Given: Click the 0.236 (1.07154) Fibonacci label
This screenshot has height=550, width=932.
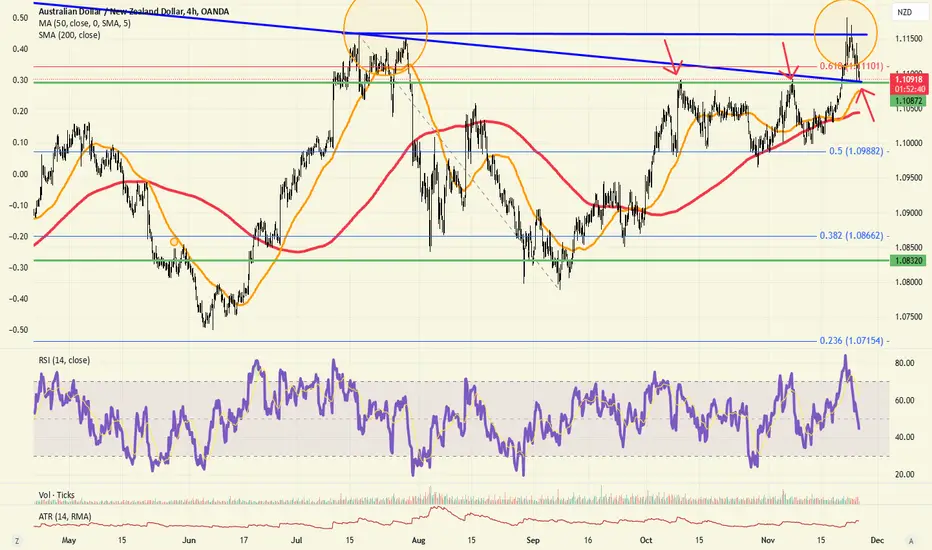Looking at the screenshot, I should pos(851,341).
